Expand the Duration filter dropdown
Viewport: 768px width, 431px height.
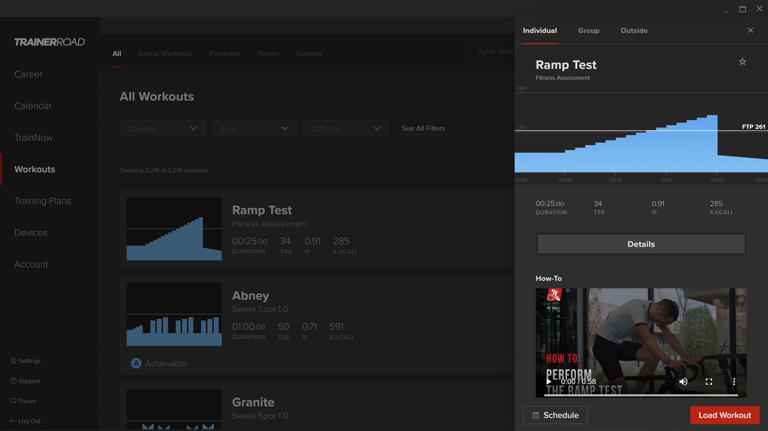click(x=162, y=129)
